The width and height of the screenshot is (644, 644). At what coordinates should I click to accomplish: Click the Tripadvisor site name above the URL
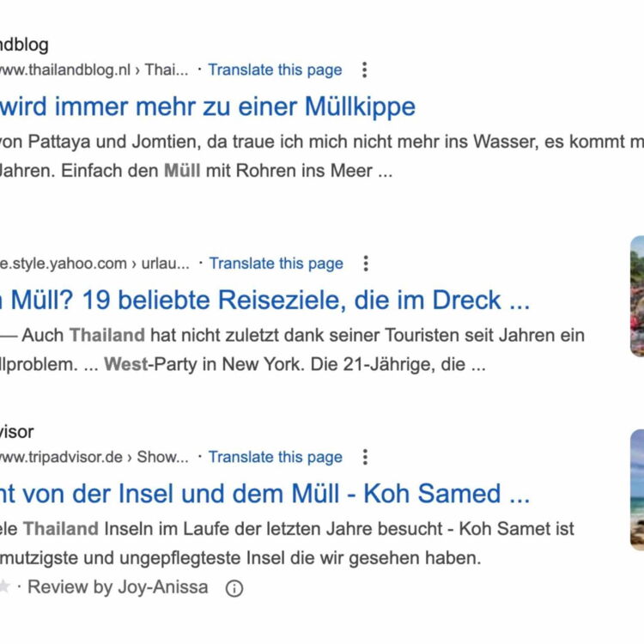point(17,432)
